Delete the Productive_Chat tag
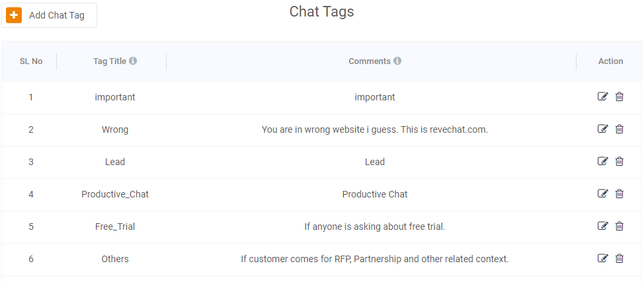The height and width of the screenshot is (282, 644). (x=620, y=194)
